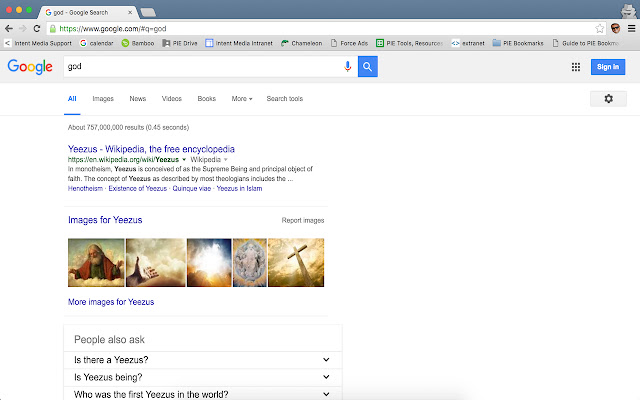Open the Yeezus in Islam sitelink
The height and width of the screenshot is (400, 640).
[239, 189]
